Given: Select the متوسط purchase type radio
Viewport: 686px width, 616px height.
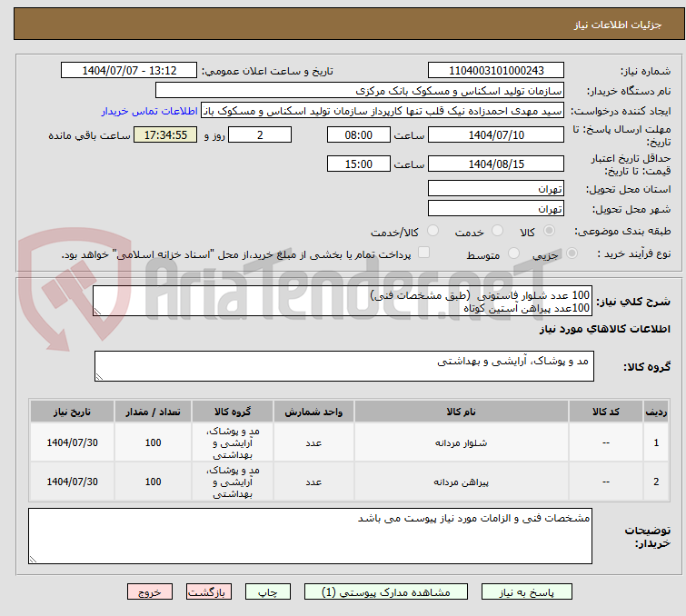Looking at the screenshot, I should (x=513, y=253).
